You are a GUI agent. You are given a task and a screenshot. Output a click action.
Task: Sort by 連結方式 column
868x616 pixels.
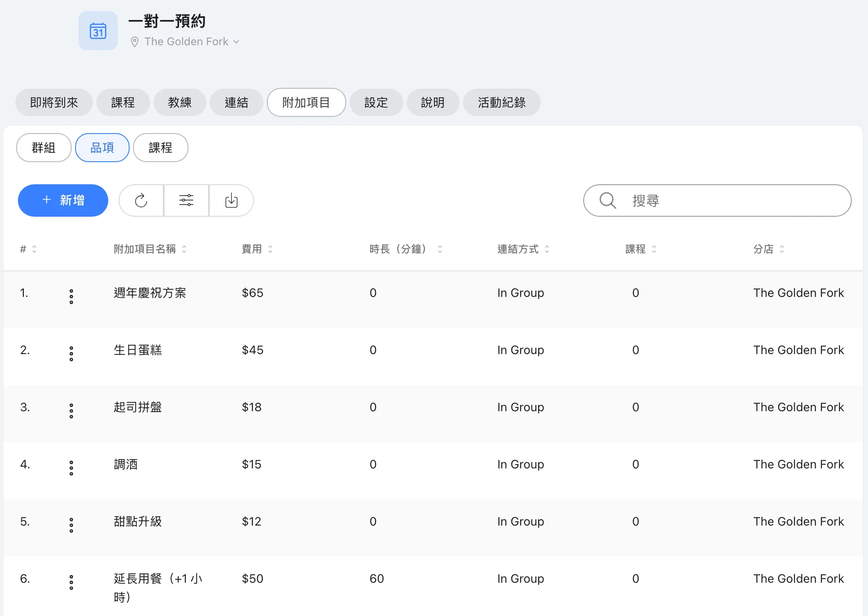click(524, 249)
